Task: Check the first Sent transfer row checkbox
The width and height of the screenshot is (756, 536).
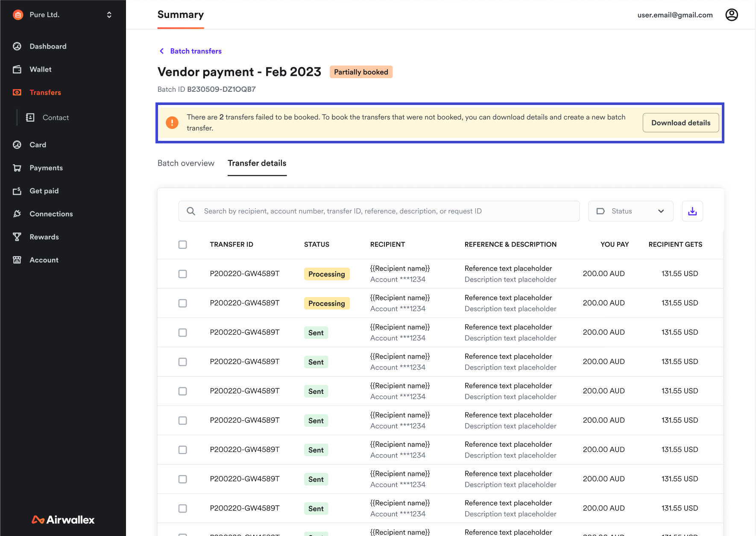Action: pyautogui.click(x=183, y=332)
